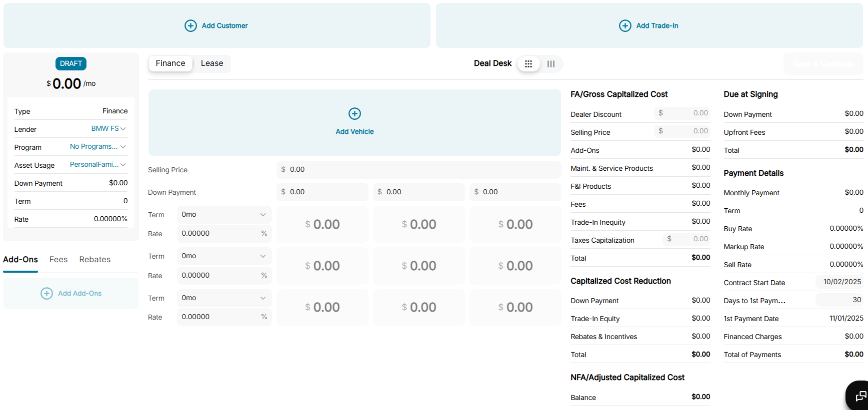Open the Lender BMW FS dropdown

108,129
